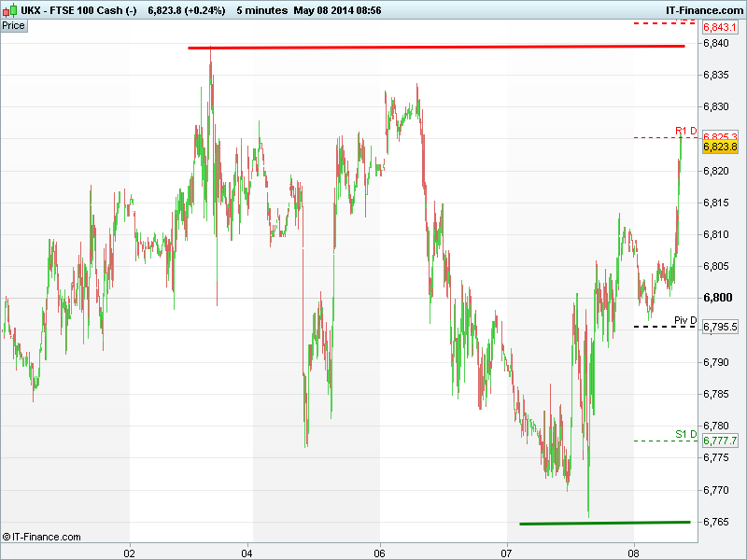Viewport: 747px width, 560px height.
Task: Select the UKX - FTSE 100 Cash title
Action: pyautogui.click(x=78, y=10)
